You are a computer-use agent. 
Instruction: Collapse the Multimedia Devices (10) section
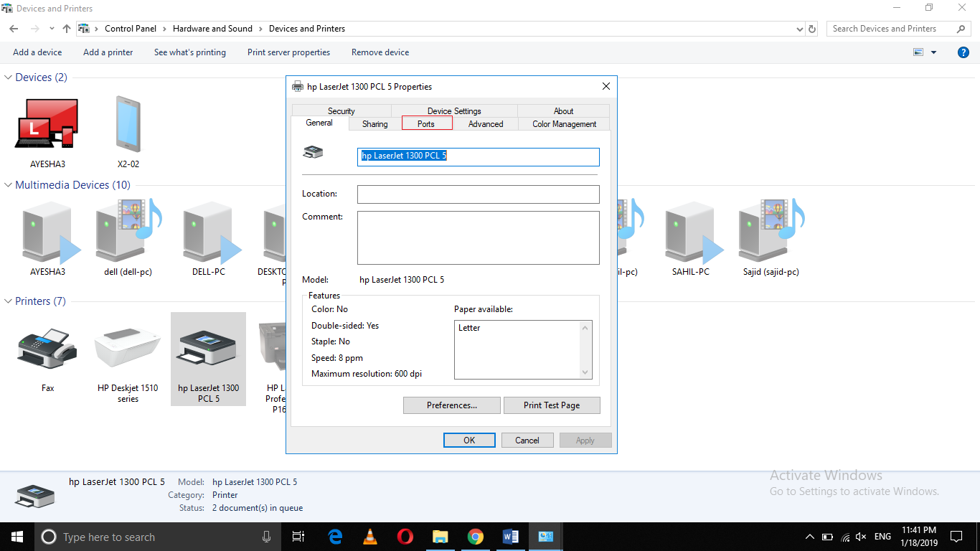point(7,184)
